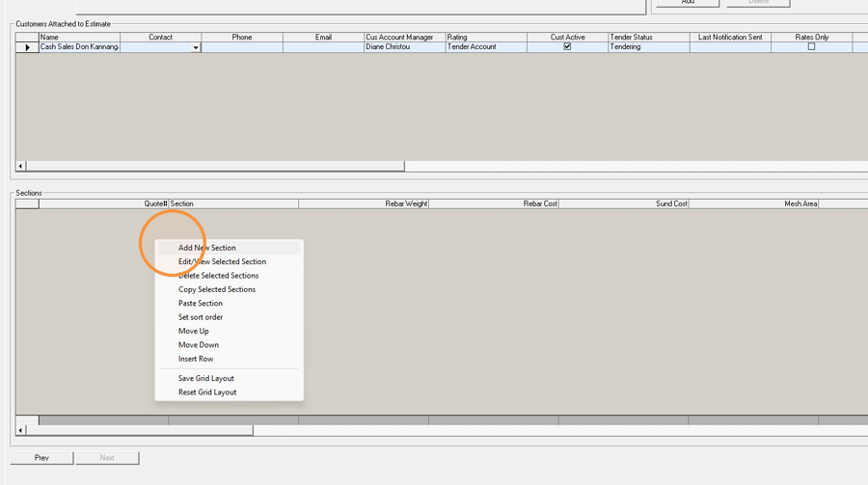The height and width of the screenshot is (485, 868).
Task: Toggle the Cust Active checkbox
Action: coord(567,47)
